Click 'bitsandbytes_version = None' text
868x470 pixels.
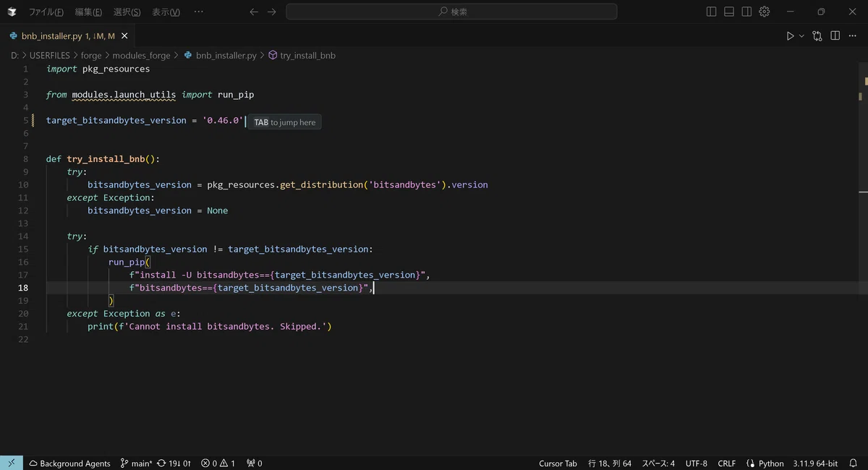tap(158, 210)
